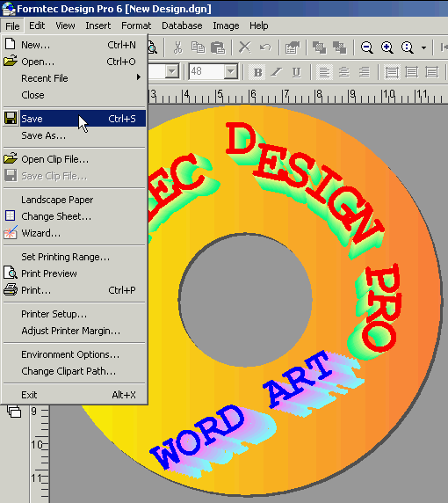Click the vertical align middle icon
This screenshot has width=448, height=503.
pos(411,72)
